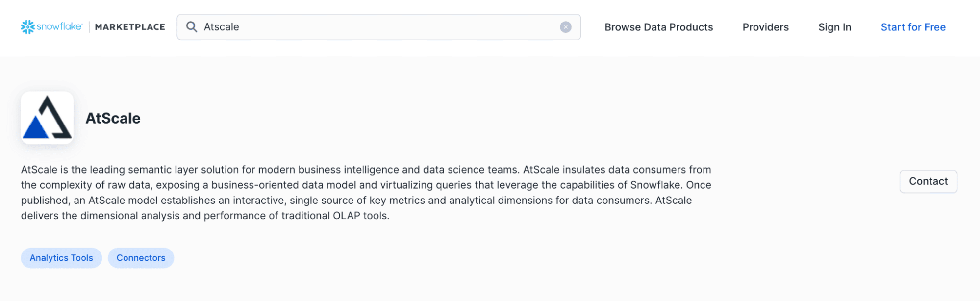The width and height of the screenshot is (980, 301).
Task: Open the Connectors category tag
Action: pyautogui.click(x=141, y=257)
